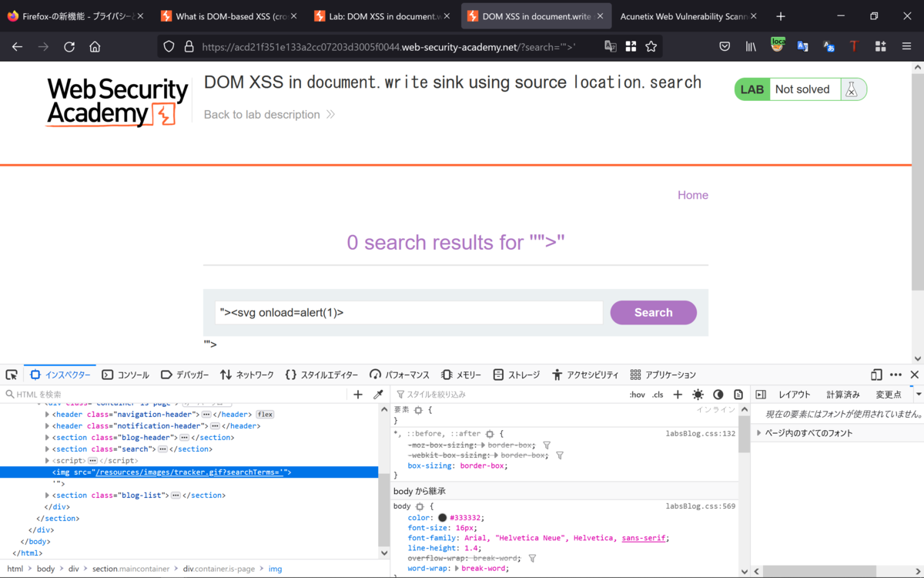Click the padlock site info icon
Viewport: 924px width, 578px height.
point(189,46)
